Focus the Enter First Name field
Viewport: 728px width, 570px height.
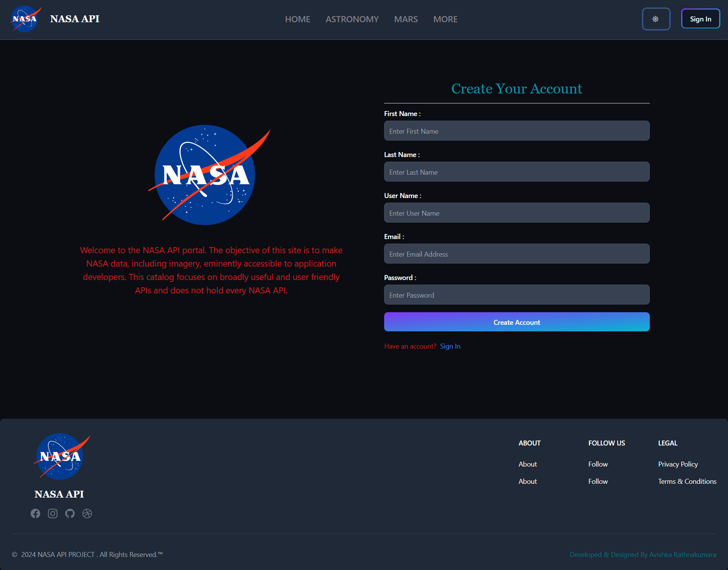click(x=516, y=131)
